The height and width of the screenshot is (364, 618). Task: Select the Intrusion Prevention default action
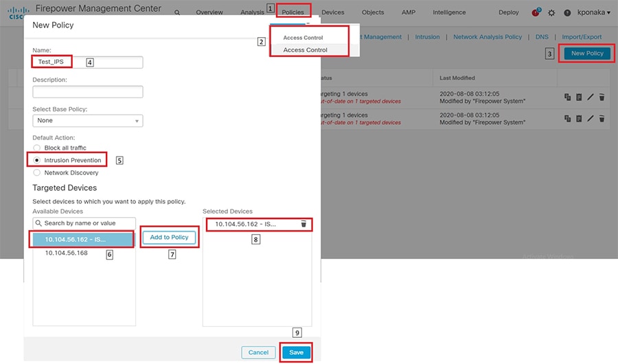click(x=36, y=160)
